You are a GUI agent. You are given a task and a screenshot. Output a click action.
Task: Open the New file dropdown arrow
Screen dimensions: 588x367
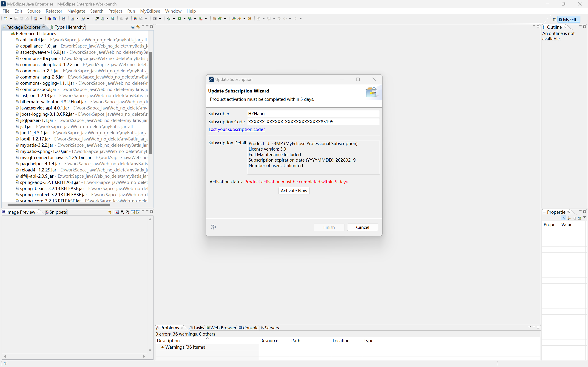tap(11, 19)
